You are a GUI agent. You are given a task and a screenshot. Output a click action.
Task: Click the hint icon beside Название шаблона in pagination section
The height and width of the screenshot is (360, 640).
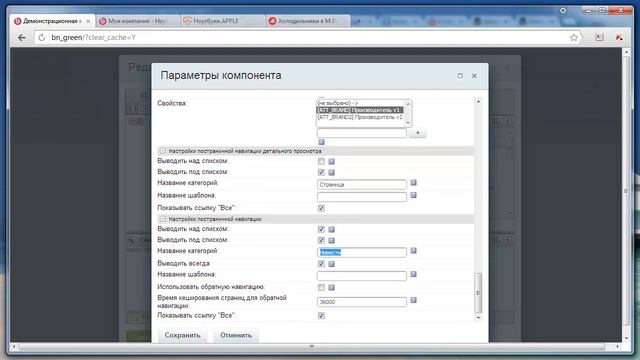[x=413, y=274]
